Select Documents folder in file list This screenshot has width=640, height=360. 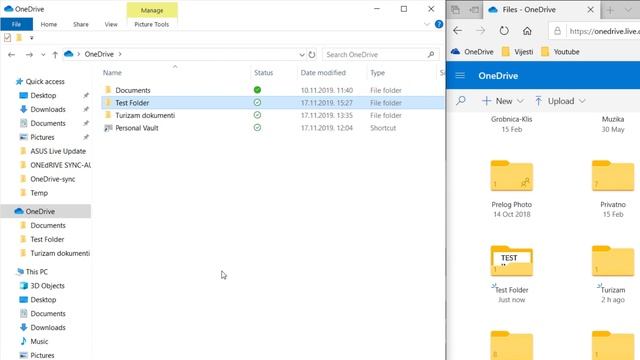133,90
